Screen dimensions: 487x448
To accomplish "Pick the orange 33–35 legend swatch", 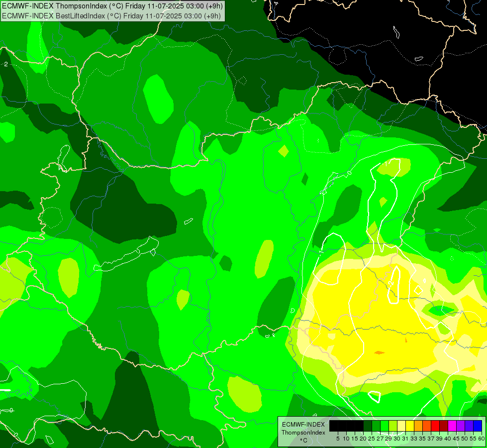I will 418,426.
